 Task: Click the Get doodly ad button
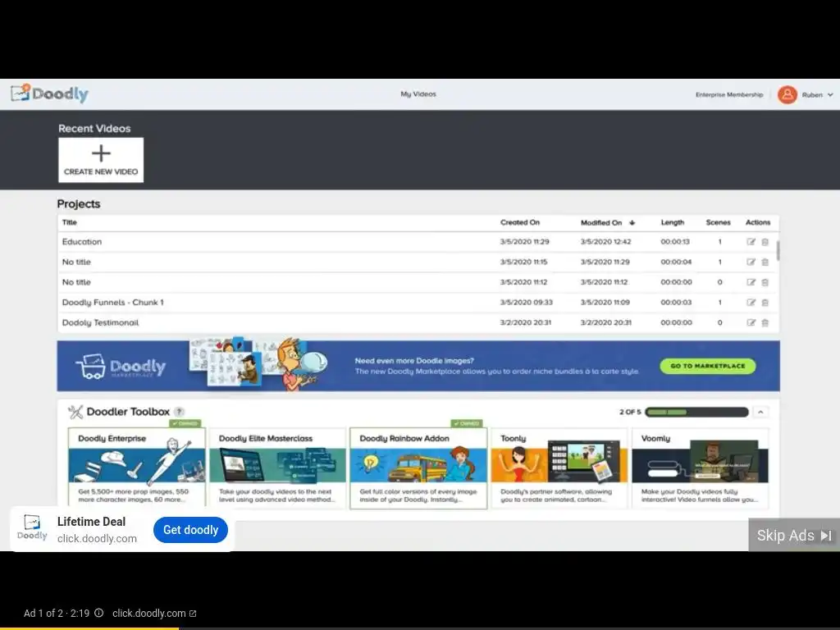click(x=190, y=530)
